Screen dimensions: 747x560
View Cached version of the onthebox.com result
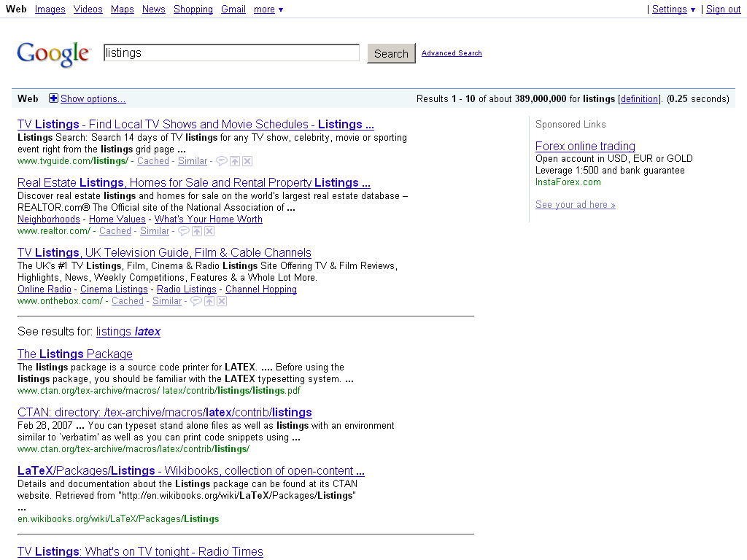(x=127, y=301)
